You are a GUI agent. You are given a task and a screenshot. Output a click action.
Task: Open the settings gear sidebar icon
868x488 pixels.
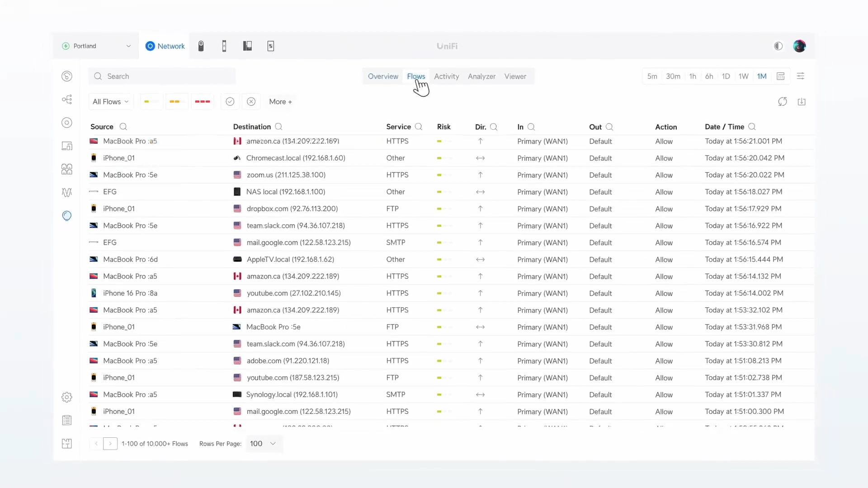tap(67, 397)
